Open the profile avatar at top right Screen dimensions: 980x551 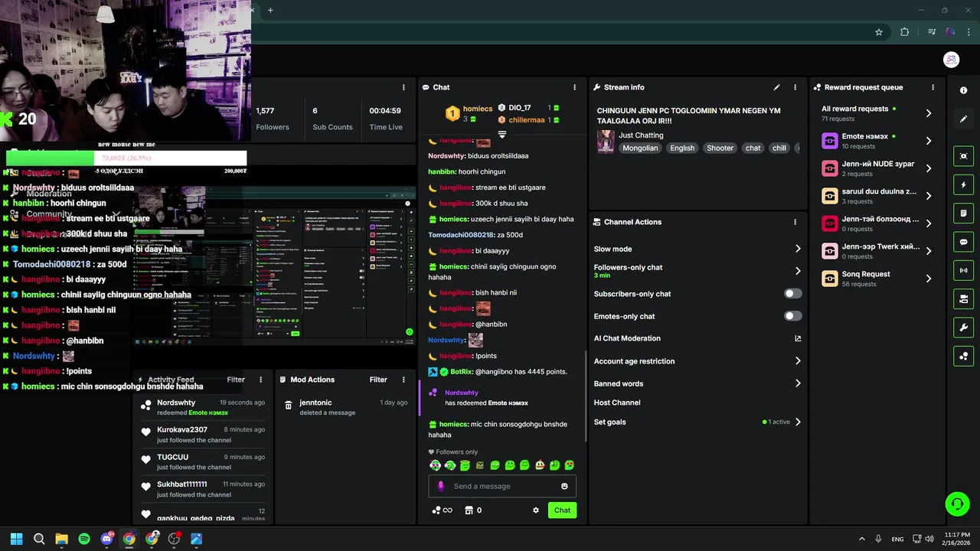point(951,60)
